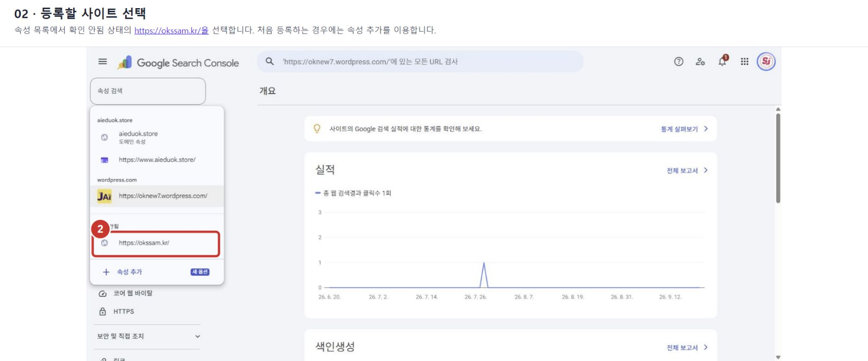Select the https://okssam.kr/ property
Screen dimensions: 868x361
[x=156, y=244]
